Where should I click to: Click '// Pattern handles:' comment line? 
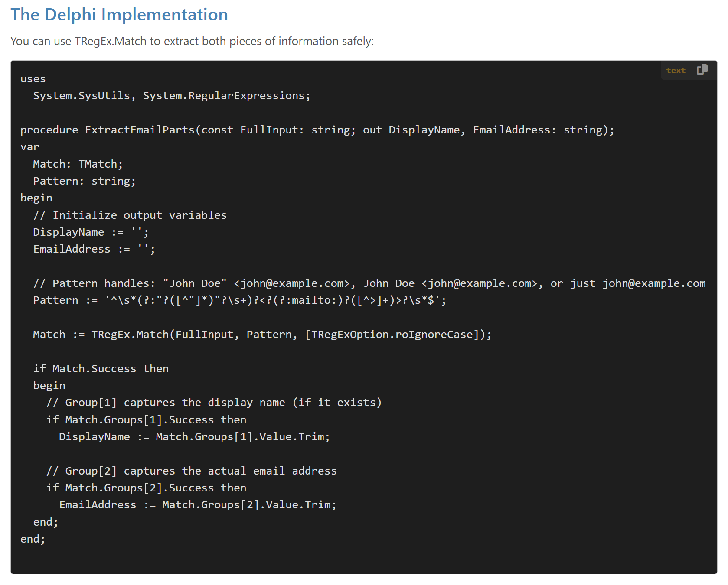click(x=369, y=283)
